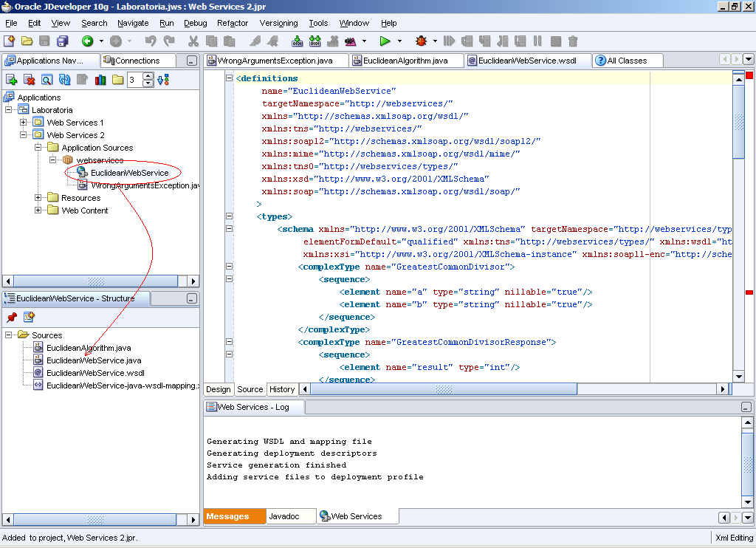
Task: Switch to Design view tab
Action: (x=219, y=389)
